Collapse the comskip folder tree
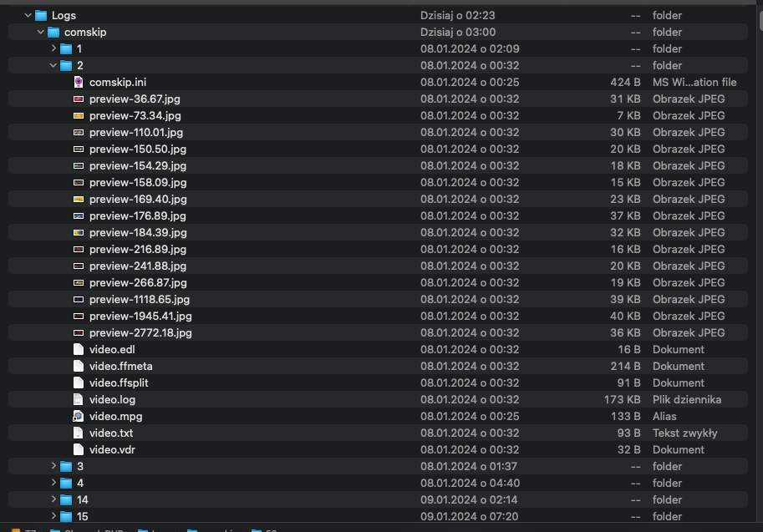The image size is (763, 532). point(41,32)
